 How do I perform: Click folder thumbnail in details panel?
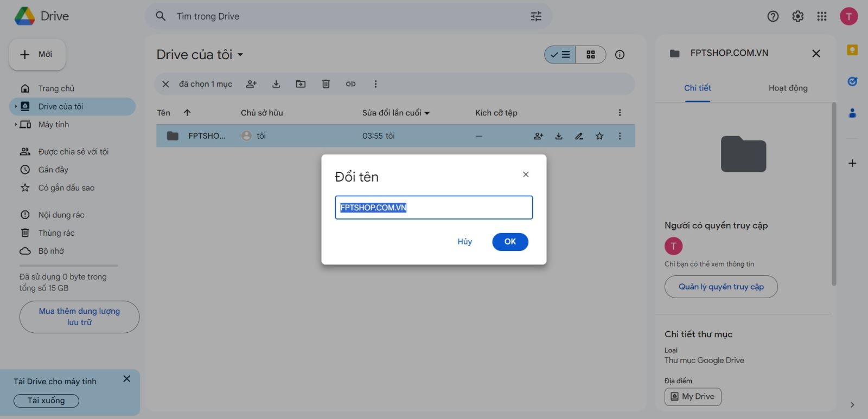coord(743,154)
